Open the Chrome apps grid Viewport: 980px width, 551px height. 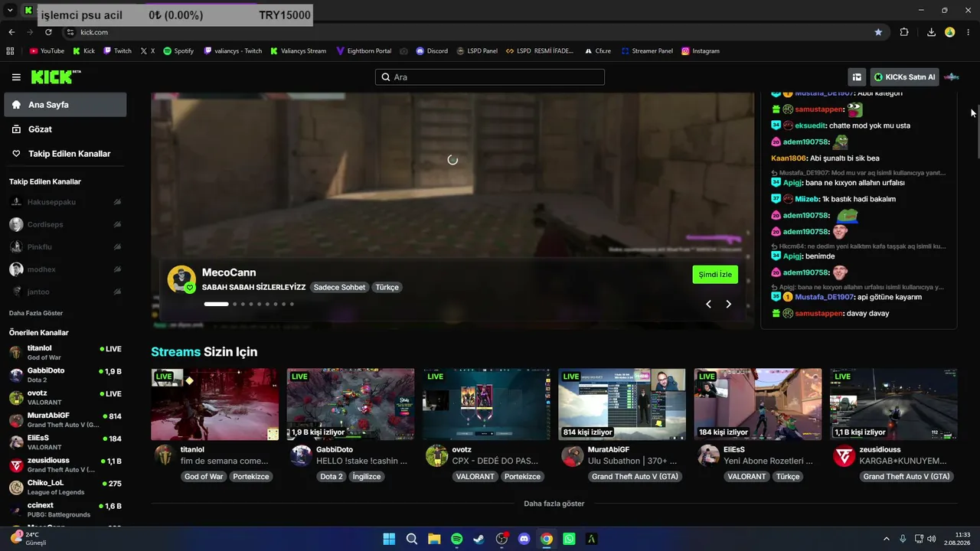pos(10,51)
